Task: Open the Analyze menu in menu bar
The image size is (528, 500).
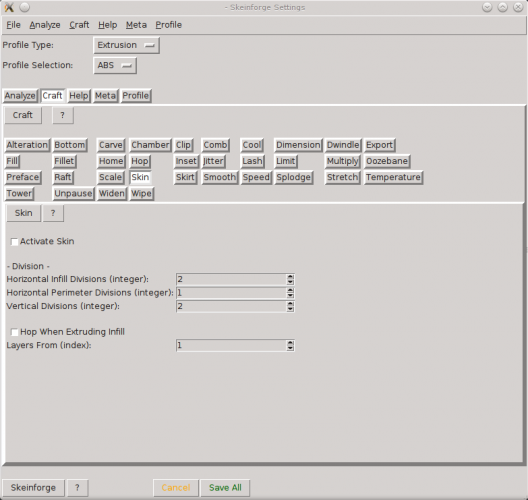Action: 45,25
